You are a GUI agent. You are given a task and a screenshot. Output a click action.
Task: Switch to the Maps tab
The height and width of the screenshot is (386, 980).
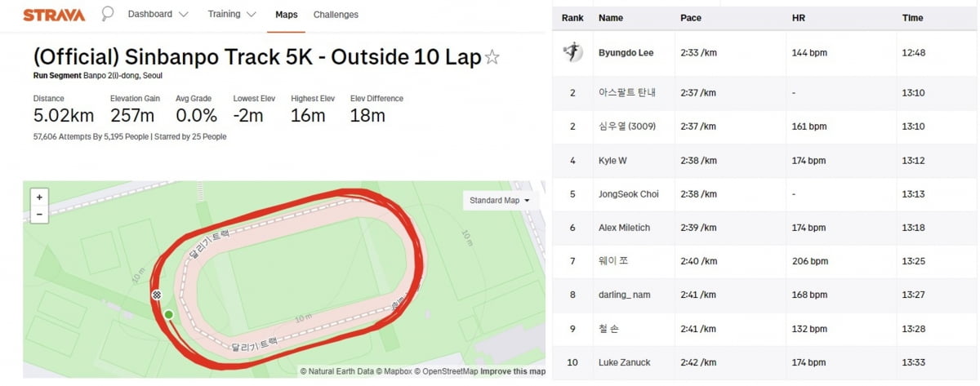tap(287, 15)
